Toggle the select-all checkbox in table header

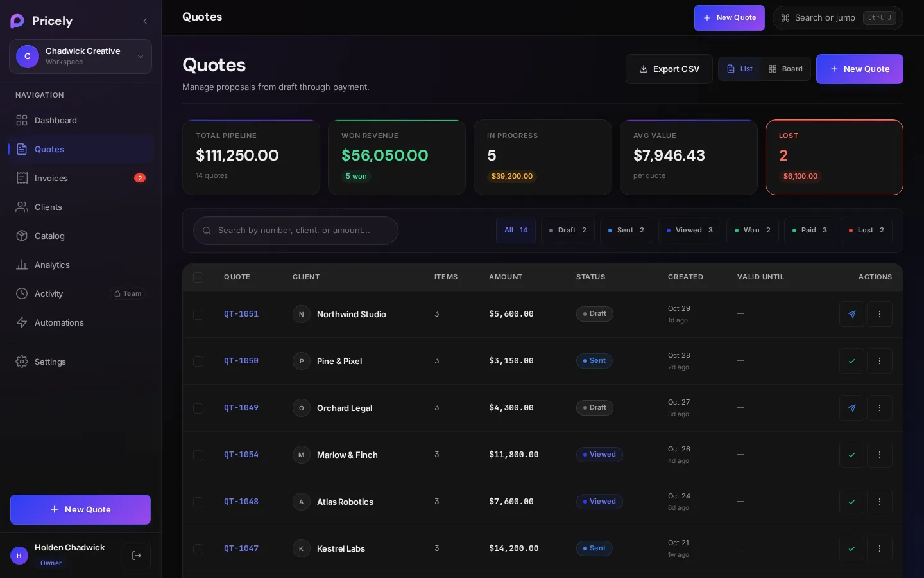pos(198,277)
